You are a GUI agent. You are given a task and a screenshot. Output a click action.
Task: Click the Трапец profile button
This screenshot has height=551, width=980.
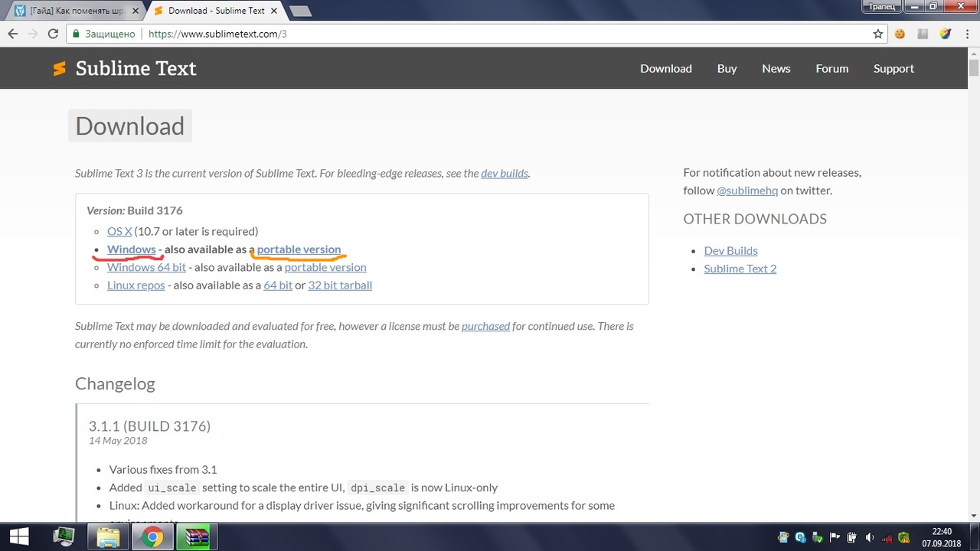(x=882, y=6)
